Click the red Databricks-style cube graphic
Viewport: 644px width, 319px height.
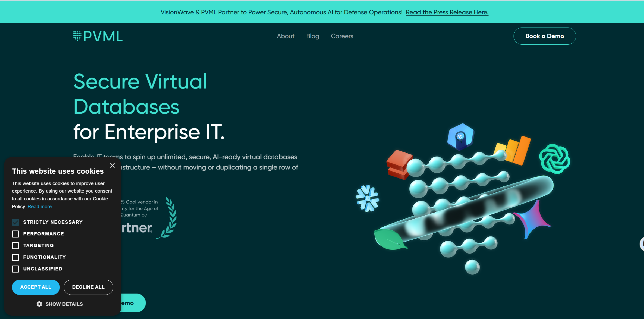coord(399,165)
